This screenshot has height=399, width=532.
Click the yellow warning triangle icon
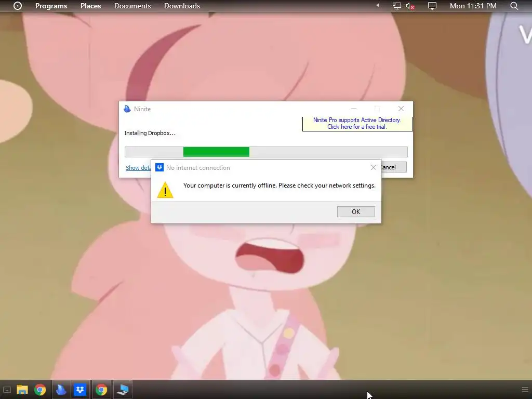(x=165, y=190)
